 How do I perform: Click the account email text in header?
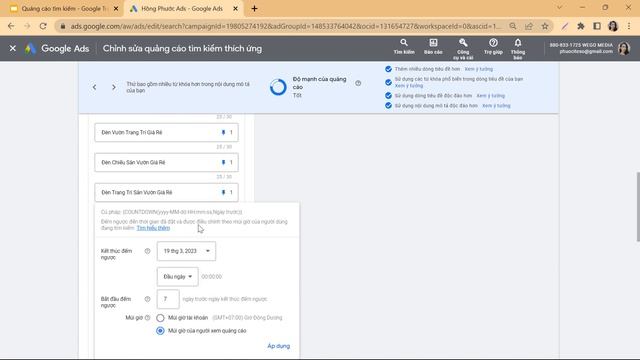(586, 52)
